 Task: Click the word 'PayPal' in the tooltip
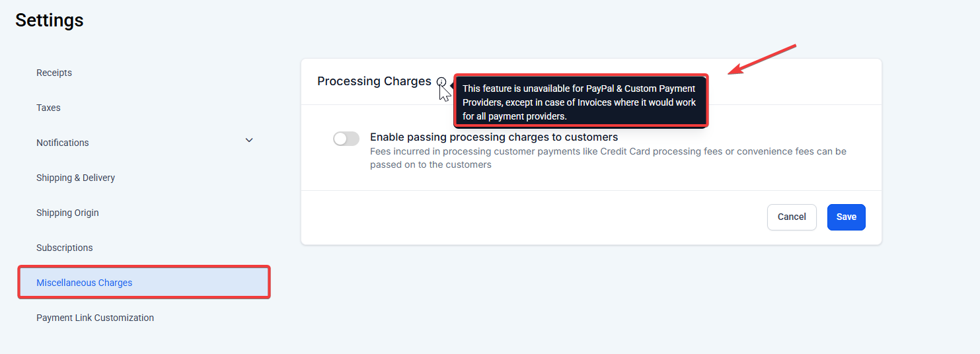pos(601,88)
